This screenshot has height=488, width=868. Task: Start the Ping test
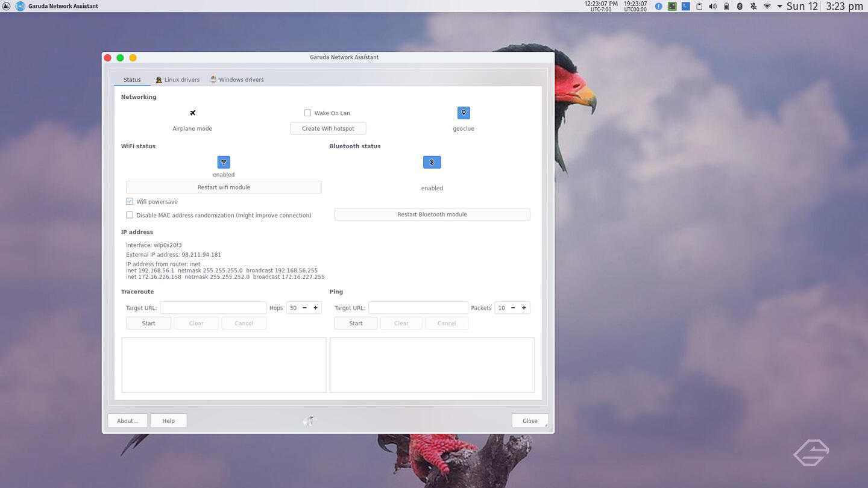tap(356, 324)
